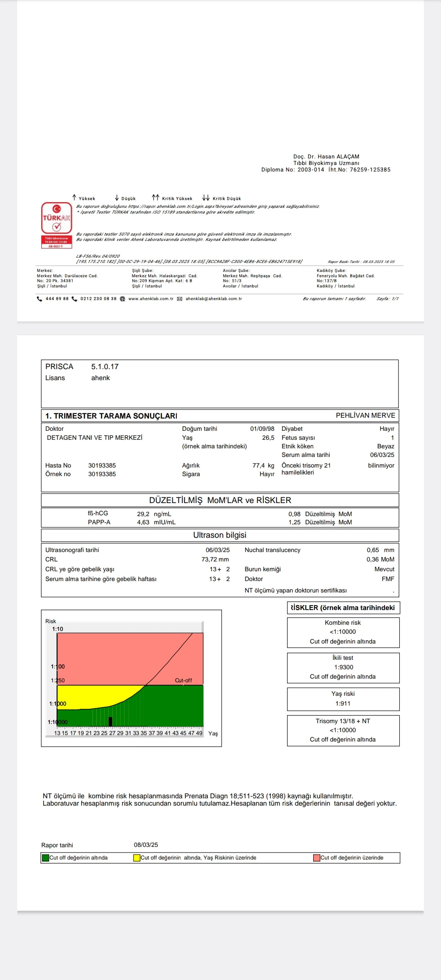Select the Diploma No: 2003-014 text
Viewport: 441px width, 980px height.
(x=293, y=169)
